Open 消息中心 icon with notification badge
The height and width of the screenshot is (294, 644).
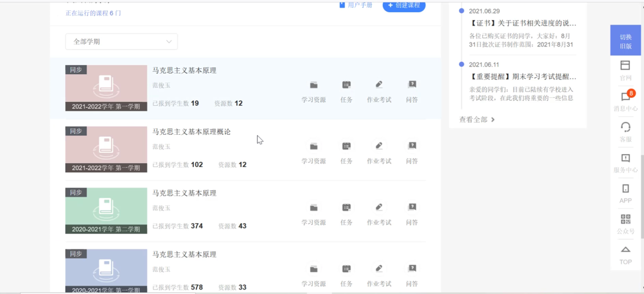[625, 97]
